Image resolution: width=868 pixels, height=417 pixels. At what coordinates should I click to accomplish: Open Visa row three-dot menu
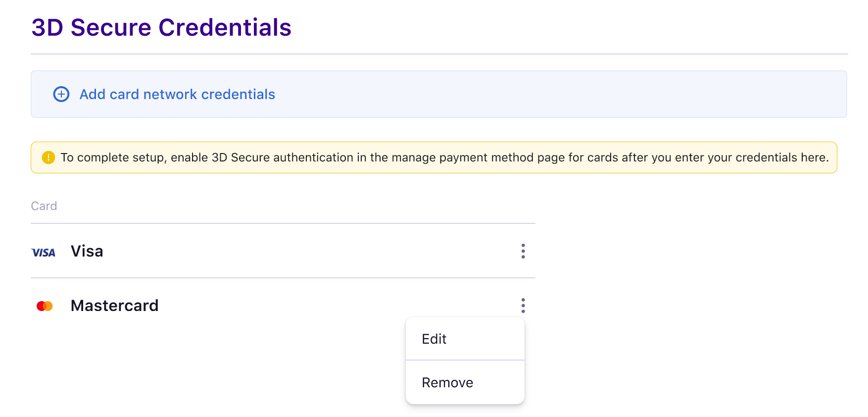point(523,251)
